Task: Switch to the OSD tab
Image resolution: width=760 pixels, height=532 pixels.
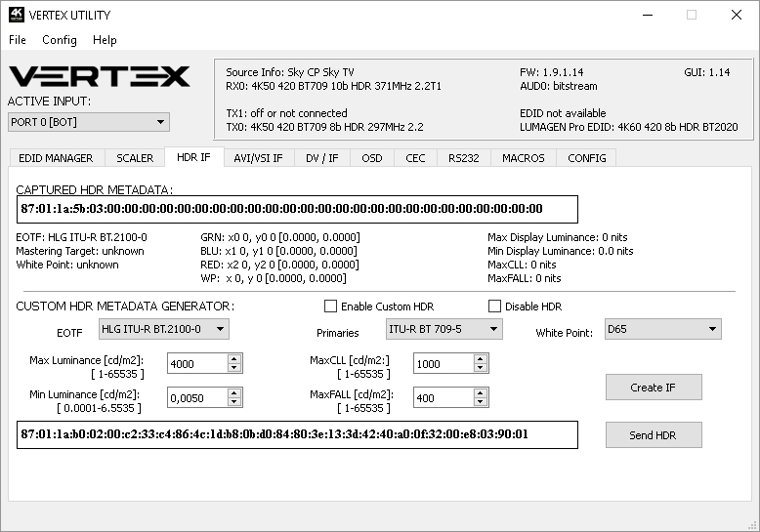Action: pyautogui.click(x=372, y=158)
